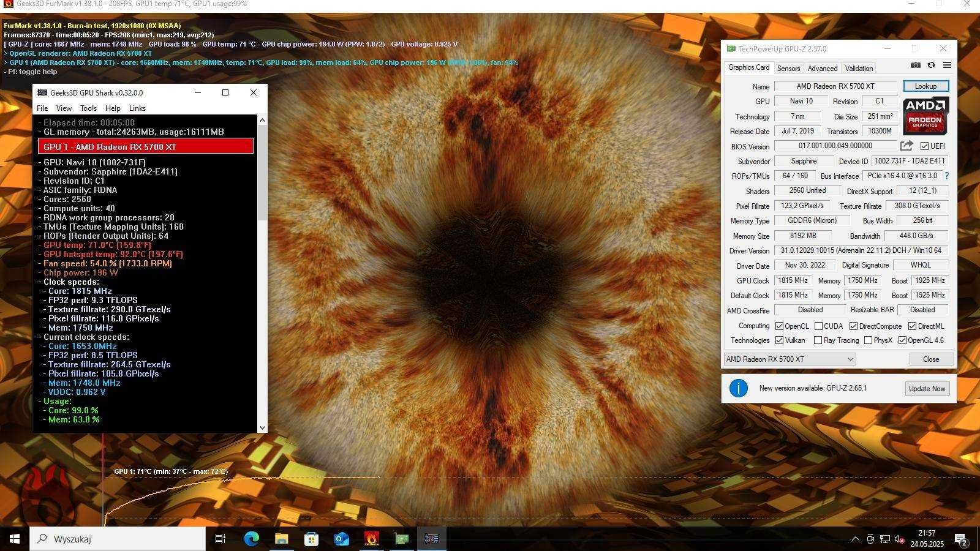Click the info icon in update notice
980x551 pixels.
tap(739, 388)
